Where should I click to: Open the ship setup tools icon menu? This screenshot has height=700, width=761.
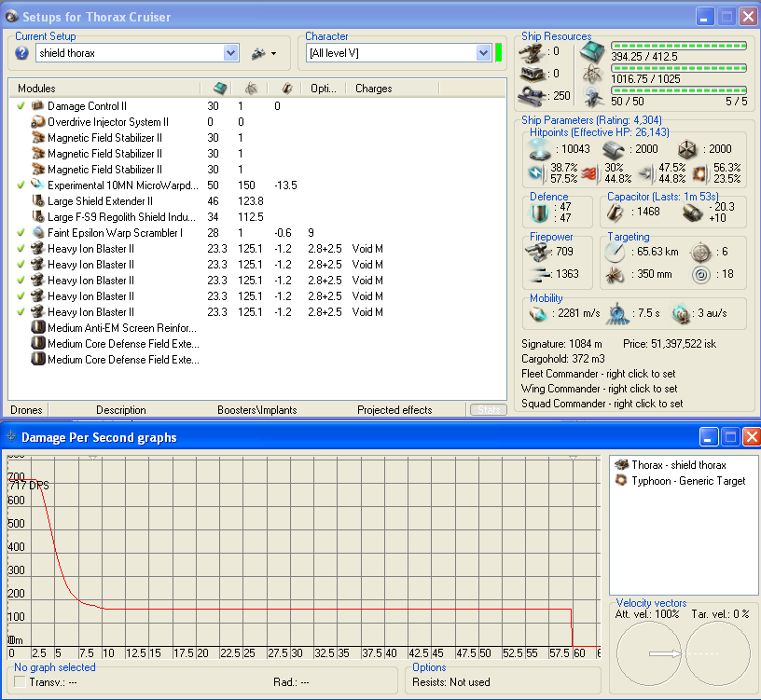tap(264, 53)
